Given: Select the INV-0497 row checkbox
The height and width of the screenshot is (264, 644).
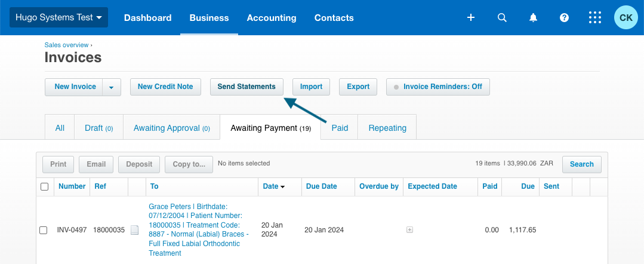Looking at the screenshot, I should click(x=44, y=230).
